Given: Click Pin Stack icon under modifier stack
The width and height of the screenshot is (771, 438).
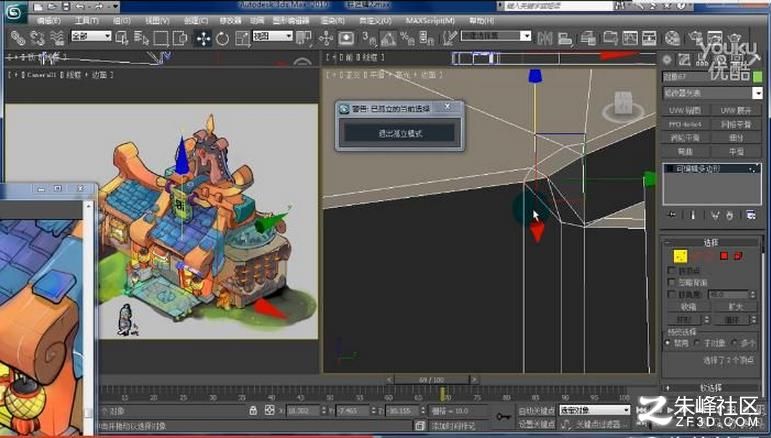Looking at the screenshot, I should click(x=672, y=215).
